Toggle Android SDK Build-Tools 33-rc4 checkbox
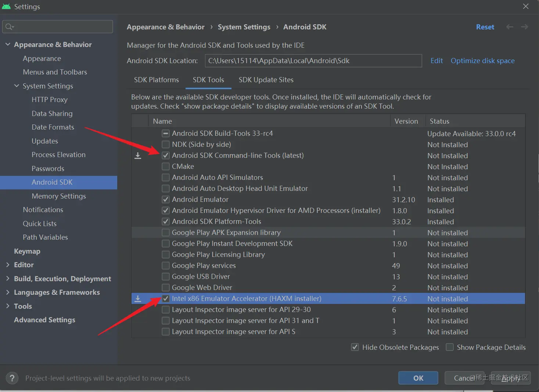 166,133
